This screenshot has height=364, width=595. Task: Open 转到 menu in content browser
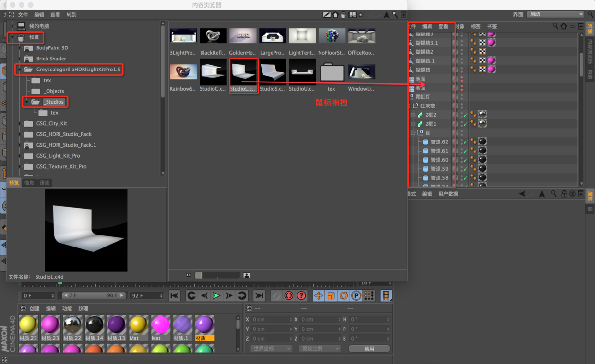coord(71,15)
